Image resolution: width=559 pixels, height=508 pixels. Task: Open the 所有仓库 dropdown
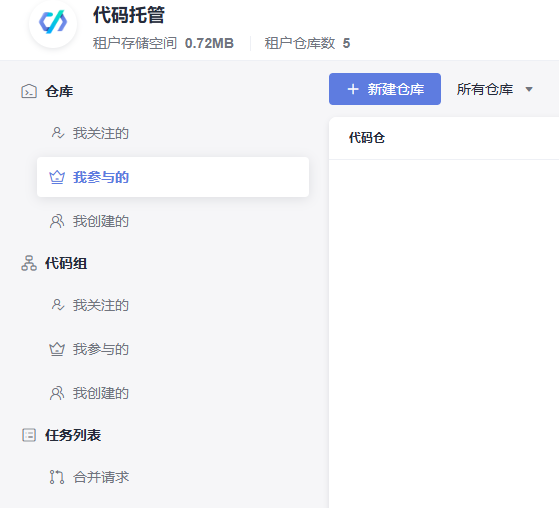pos(495,89)
